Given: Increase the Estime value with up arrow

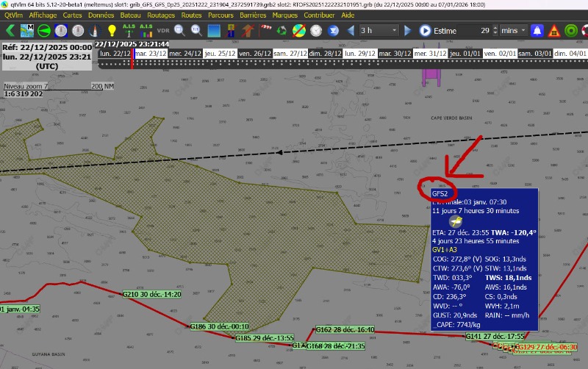Looking at the screenshot, I should coord(493,28).
